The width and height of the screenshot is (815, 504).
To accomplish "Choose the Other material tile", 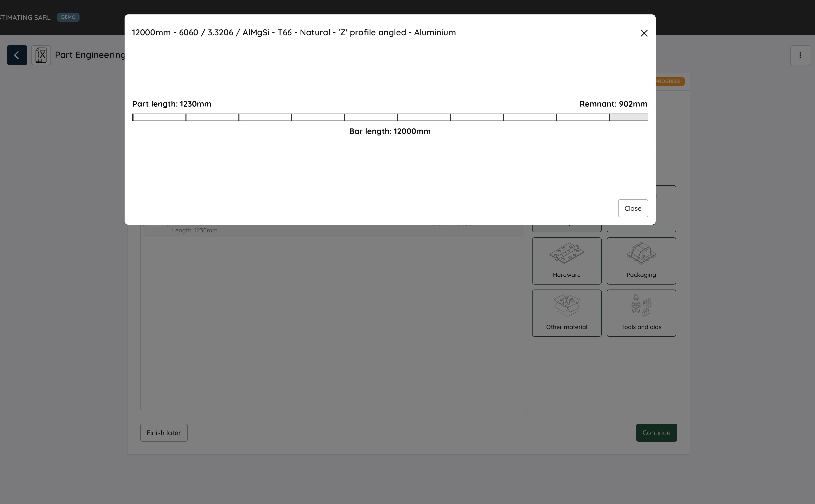I will 567,313.
